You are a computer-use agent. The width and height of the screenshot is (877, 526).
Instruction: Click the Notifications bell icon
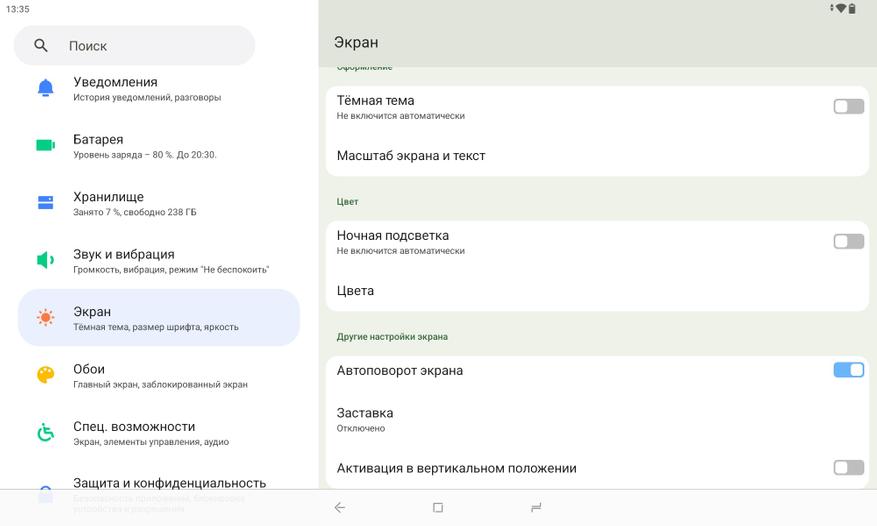pos(45,88)
